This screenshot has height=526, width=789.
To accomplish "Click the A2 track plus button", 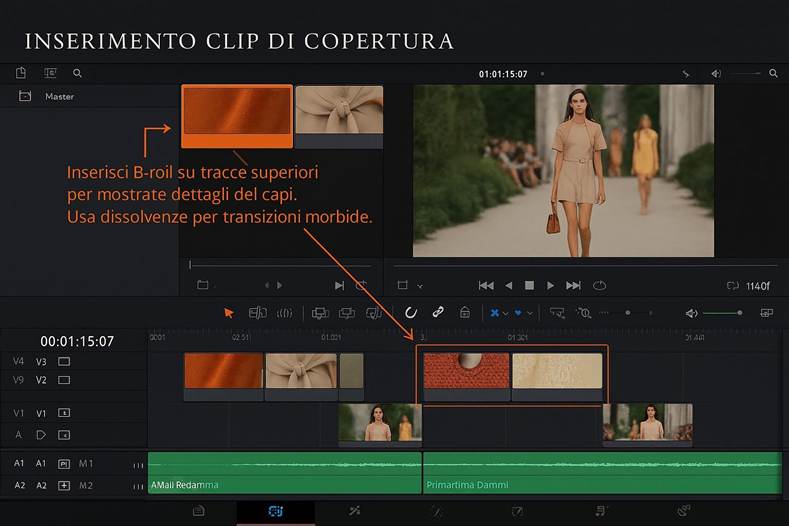I will tap(64, 485).
